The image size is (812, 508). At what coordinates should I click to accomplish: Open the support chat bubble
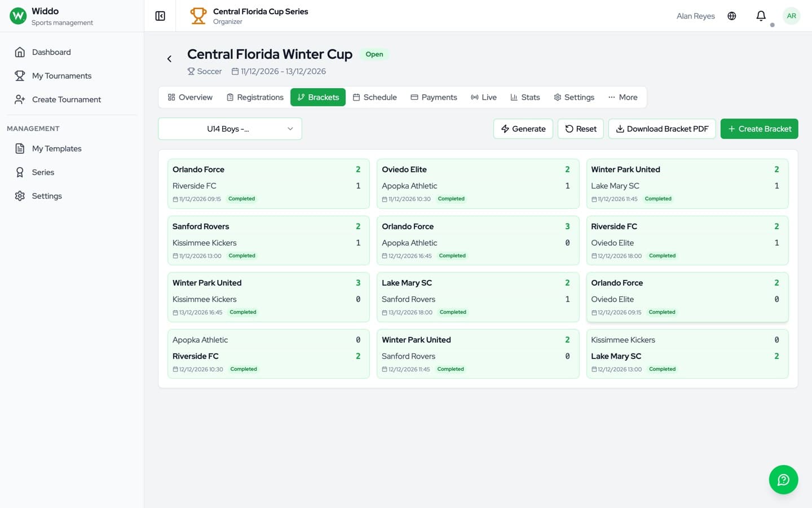point(783,480)
